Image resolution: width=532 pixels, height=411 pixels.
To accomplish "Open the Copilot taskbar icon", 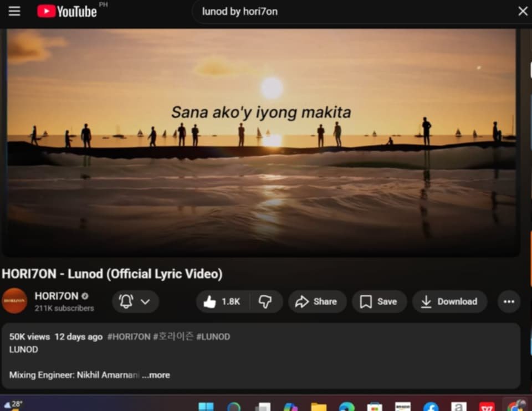I will click(290, 406).
